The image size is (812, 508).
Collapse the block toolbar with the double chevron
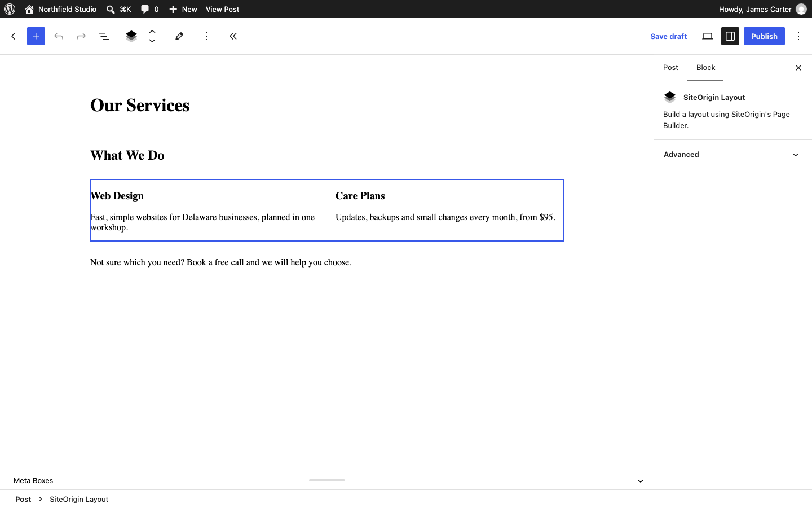tap(233, 36)
